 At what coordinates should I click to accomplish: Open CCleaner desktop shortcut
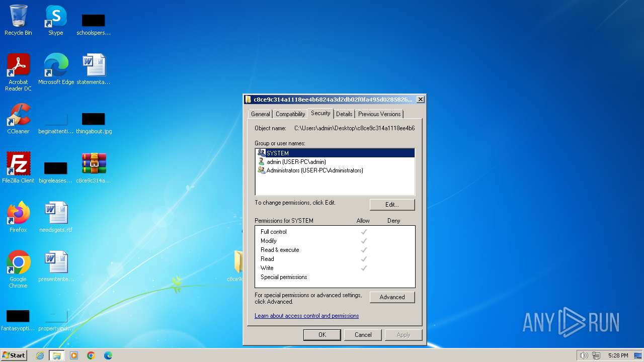click(18, 119)
